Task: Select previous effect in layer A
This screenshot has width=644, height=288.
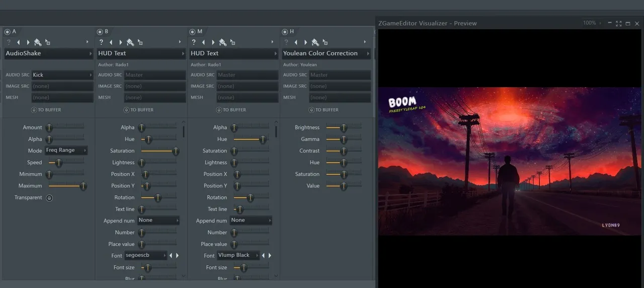Action: (x=18, y=42)
